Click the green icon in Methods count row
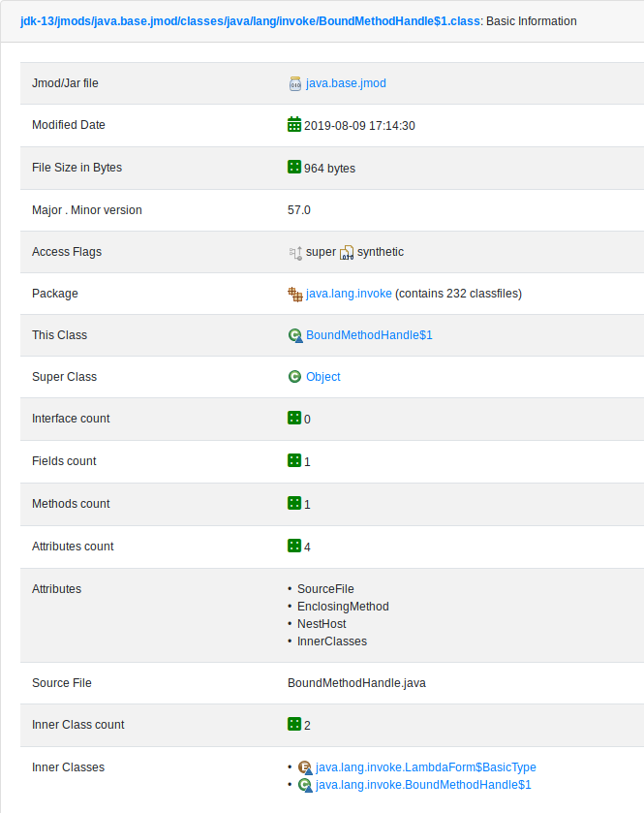644x813 pixels. pyautogui.click(x=294, y=503)
